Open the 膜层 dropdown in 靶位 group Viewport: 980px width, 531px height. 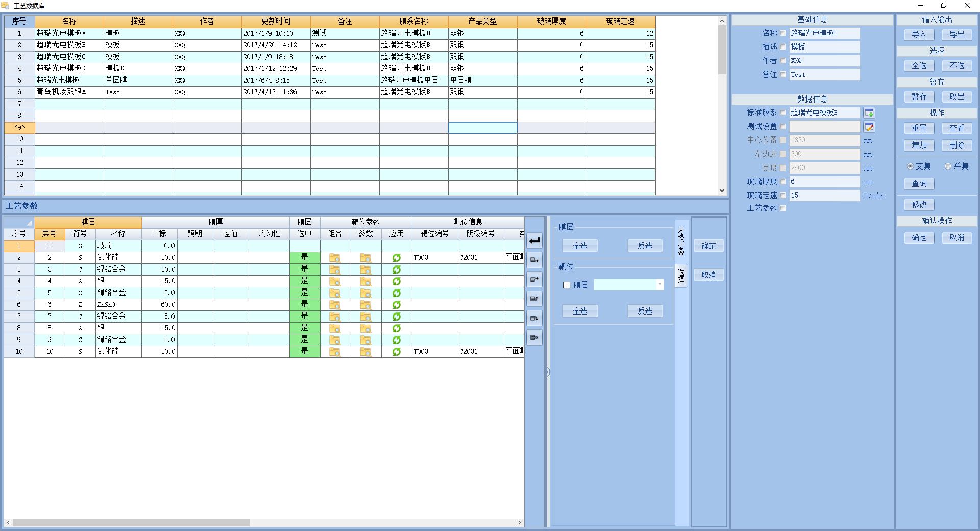coord(660,285)
